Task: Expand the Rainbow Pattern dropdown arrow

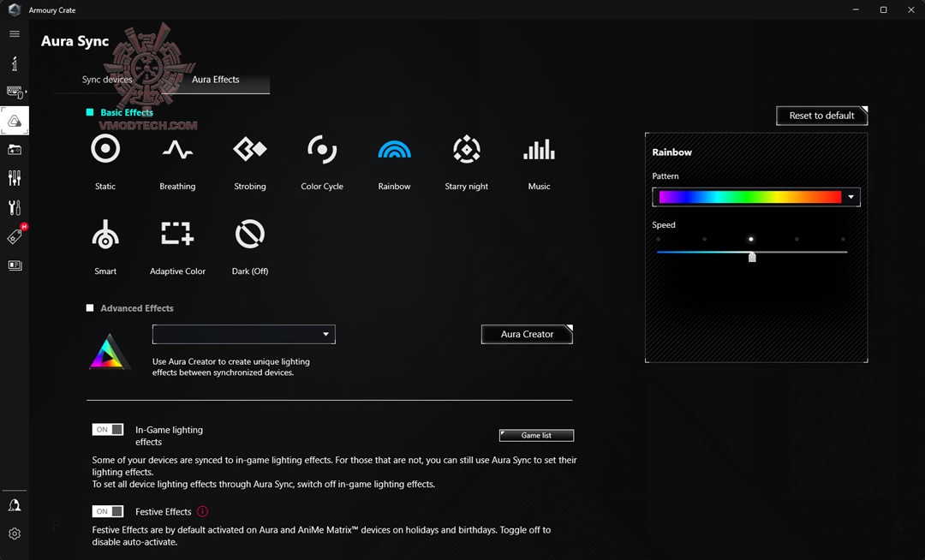Action: pos(850,197)
